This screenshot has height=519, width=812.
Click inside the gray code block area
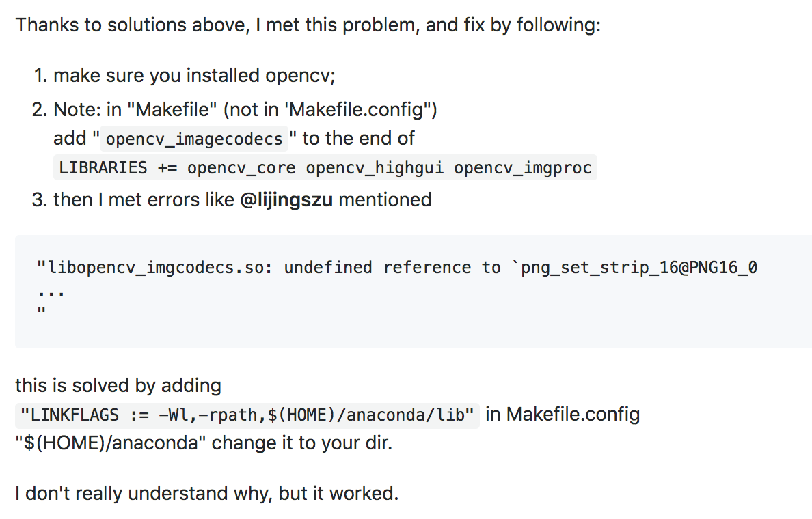click(x=414, y=292)
